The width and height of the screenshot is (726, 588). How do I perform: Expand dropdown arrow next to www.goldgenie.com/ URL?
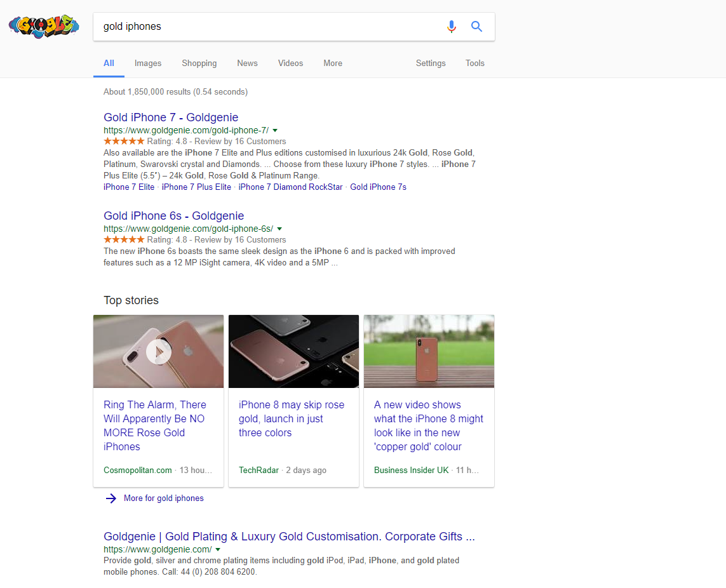tap(218, 549)
